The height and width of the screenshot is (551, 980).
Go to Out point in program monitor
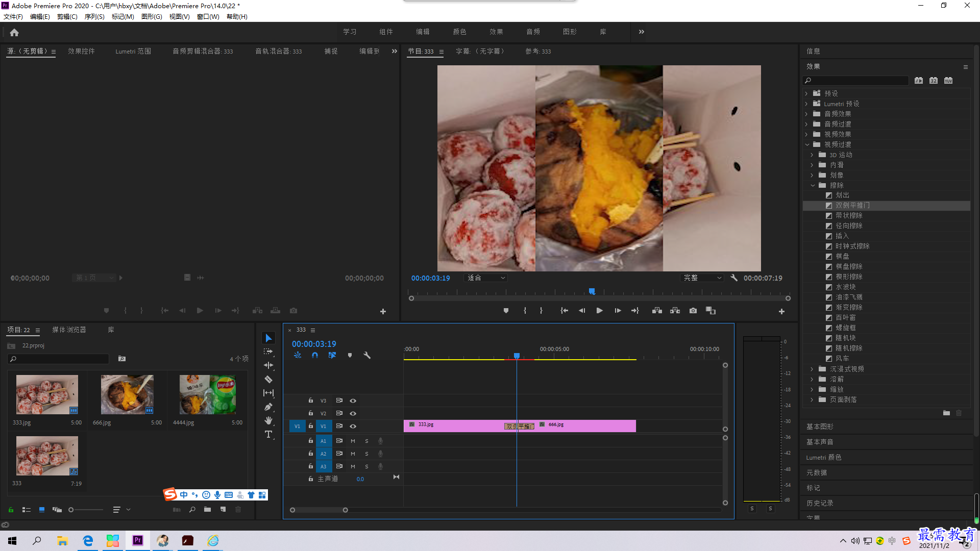click(x=635, y=311)
